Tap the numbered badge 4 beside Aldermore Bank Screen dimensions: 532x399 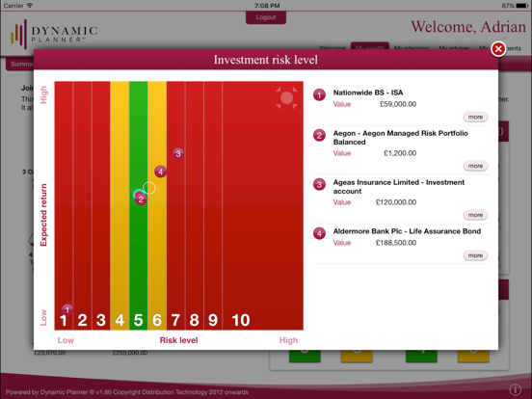[319, 233]
